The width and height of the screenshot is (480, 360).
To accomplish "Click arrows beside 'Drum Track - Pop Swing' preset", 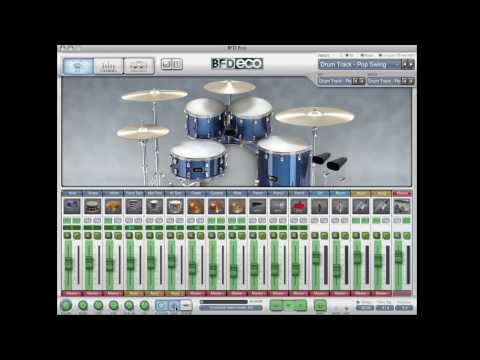I will point(408,64).
